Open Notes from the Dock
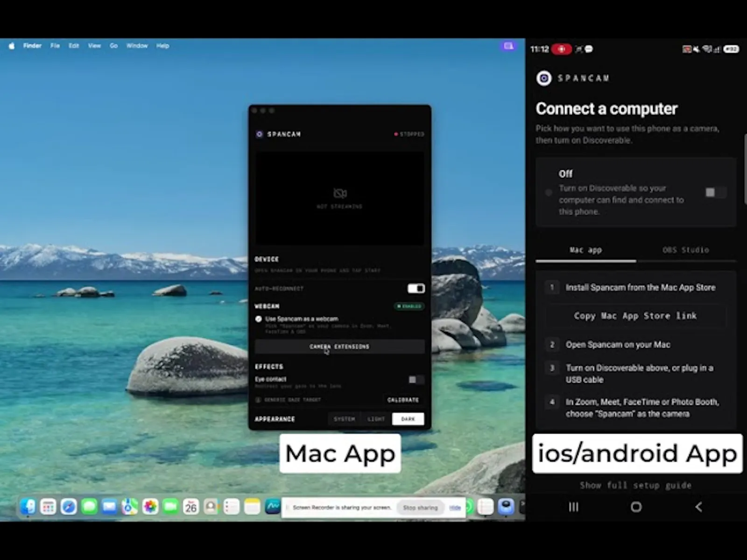 252,506
